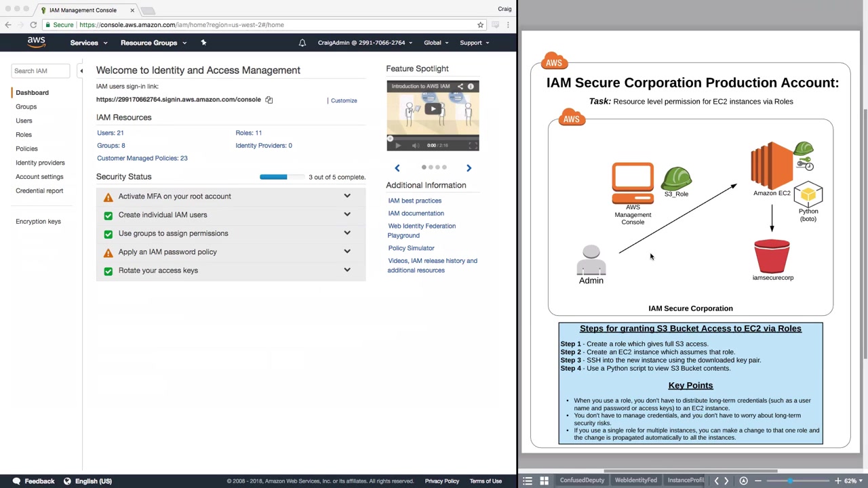Image resolution: width=868 pixels, height=488 pixels.
Task: Click the Users: 21 resource link
Action: 111,133
